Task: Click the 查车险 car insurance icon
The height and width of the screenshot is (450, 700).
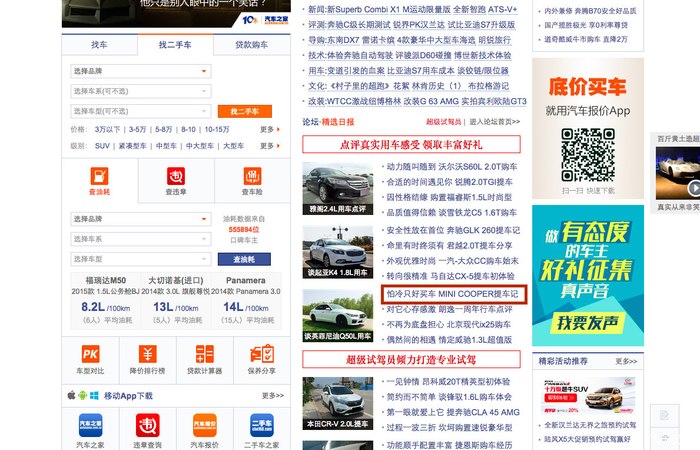Action: click(251, 177)
